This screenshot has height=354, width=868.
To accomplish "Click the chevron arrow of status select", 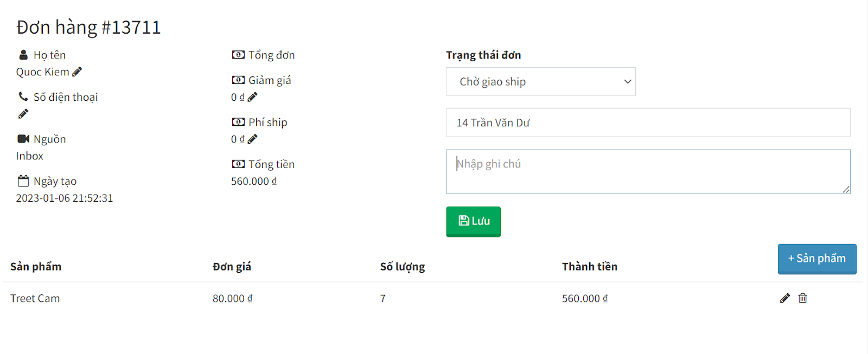I will (627, 82).
